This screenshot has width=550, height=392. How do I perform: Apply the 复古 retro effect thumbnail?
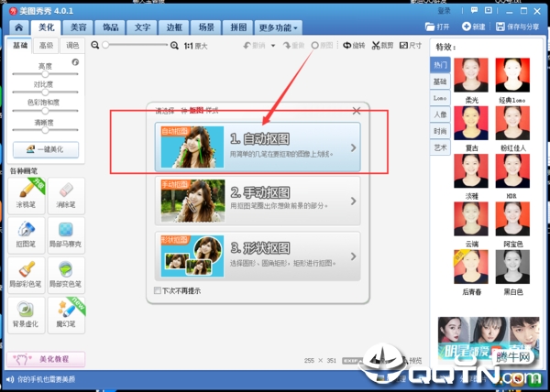471,123
